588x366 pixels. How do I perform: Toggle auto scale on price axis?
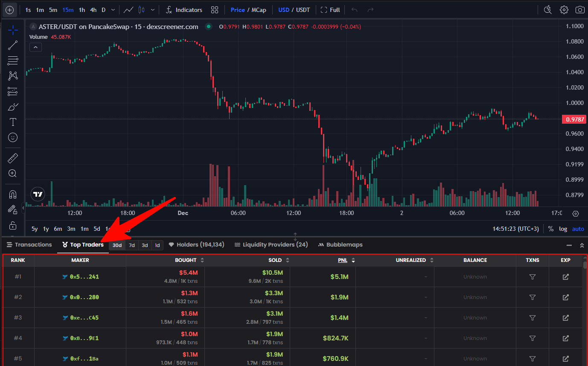point(578,229)
